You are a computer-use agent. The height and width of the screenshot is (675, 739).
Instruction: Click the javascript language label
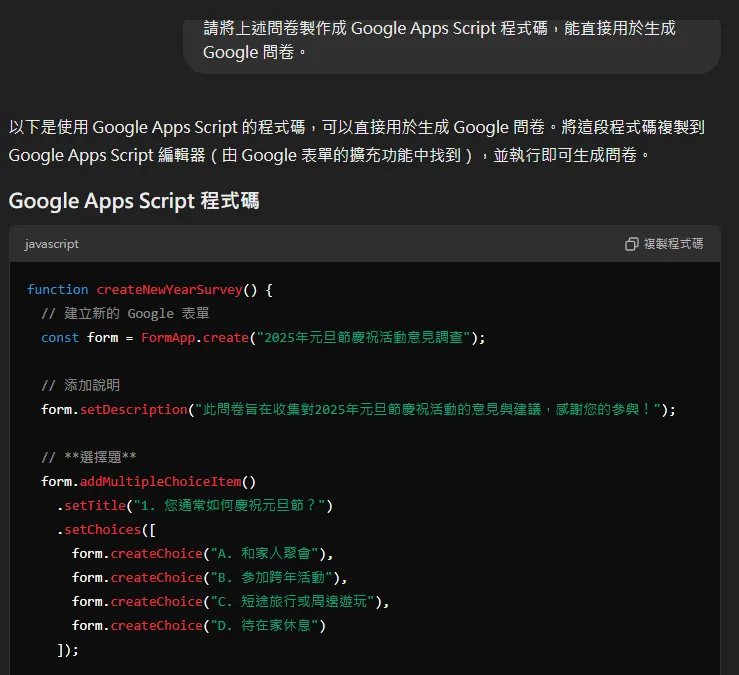click(52, 244)
